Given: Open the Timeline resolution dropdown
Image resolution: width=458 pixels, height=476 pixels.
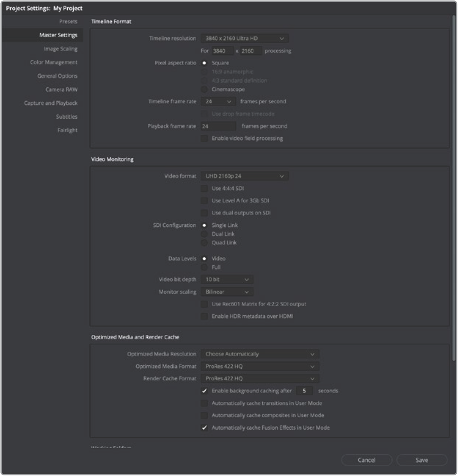Looking at the screenshot, I should coord(244,39).
